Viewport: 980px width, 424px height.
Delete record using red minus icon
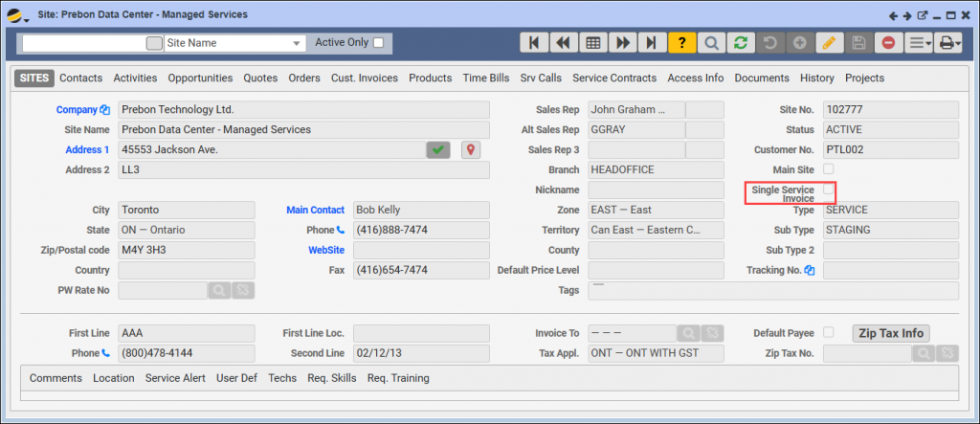[888, 43]
